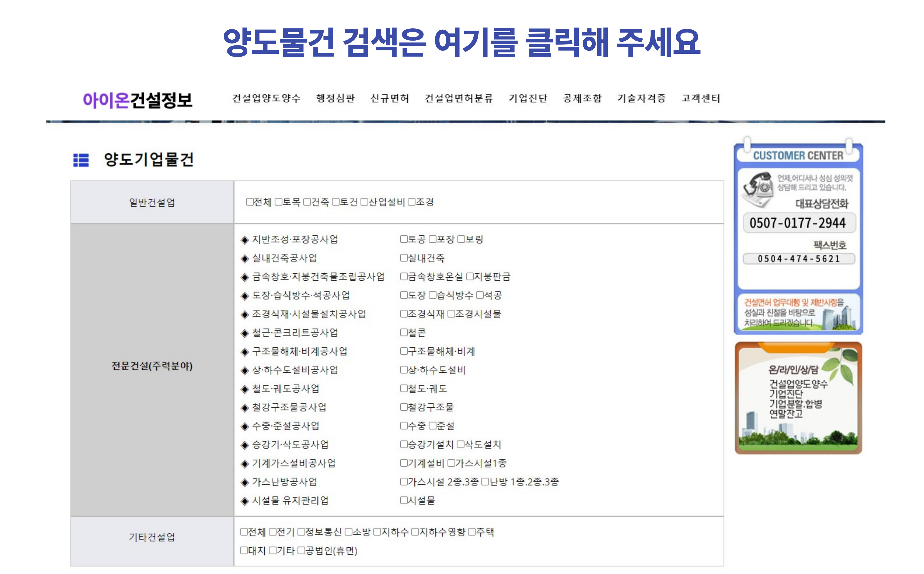Open the 건설업양도양수 menu

(266, 98)
